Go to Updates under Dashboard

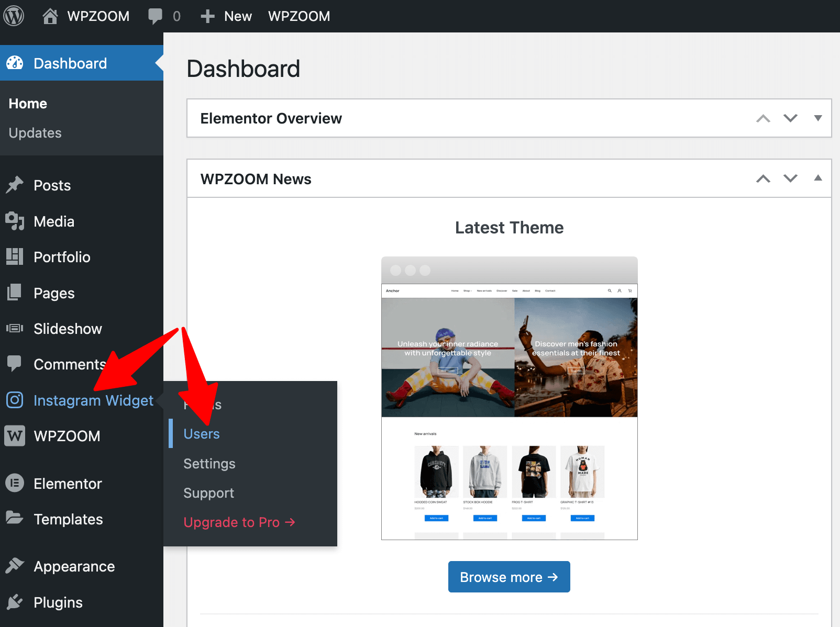click(x=35, y=133)
